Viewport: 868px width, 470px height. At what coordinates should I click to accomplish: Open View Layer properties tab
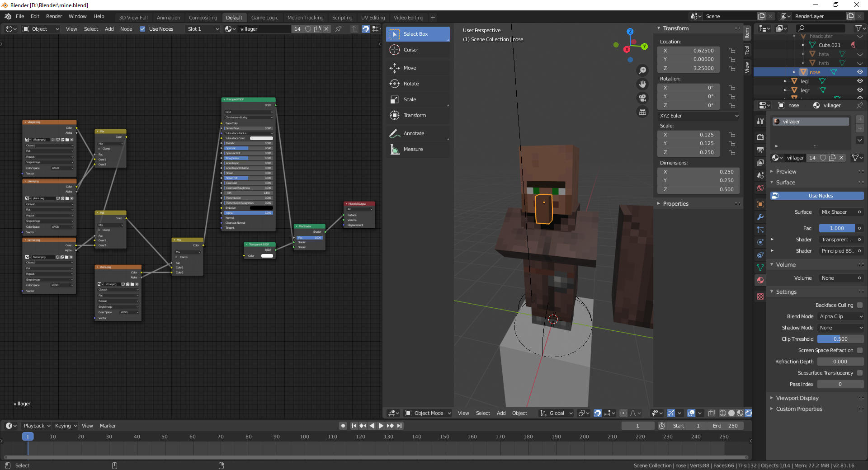click(760, 162)
